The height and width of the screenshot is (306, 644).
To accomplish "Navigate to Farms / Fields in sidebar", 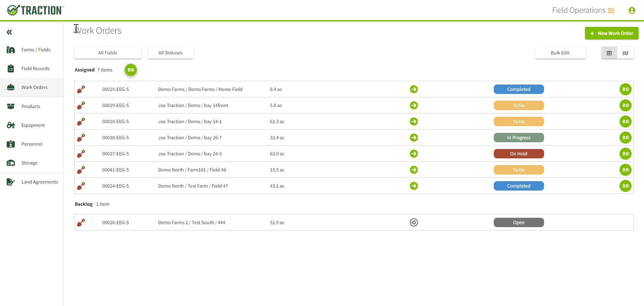I will tap(36, 50).
